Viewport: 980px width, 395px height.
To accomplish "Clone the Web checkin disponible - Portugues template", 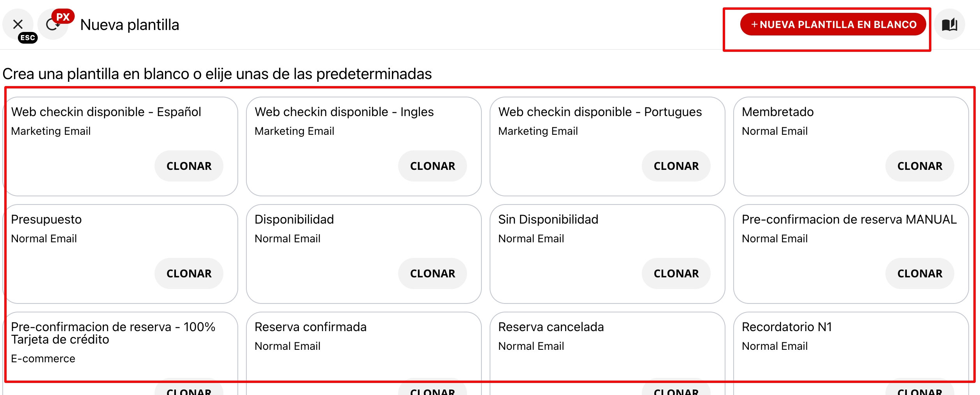I will 676,166.
